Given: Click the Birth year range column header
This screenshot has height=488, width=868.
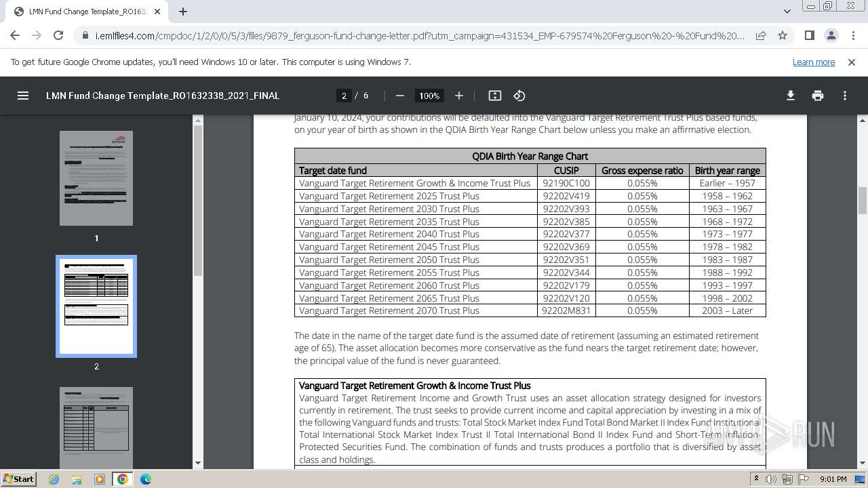Looking at the screenshot, I should point(727,171).
